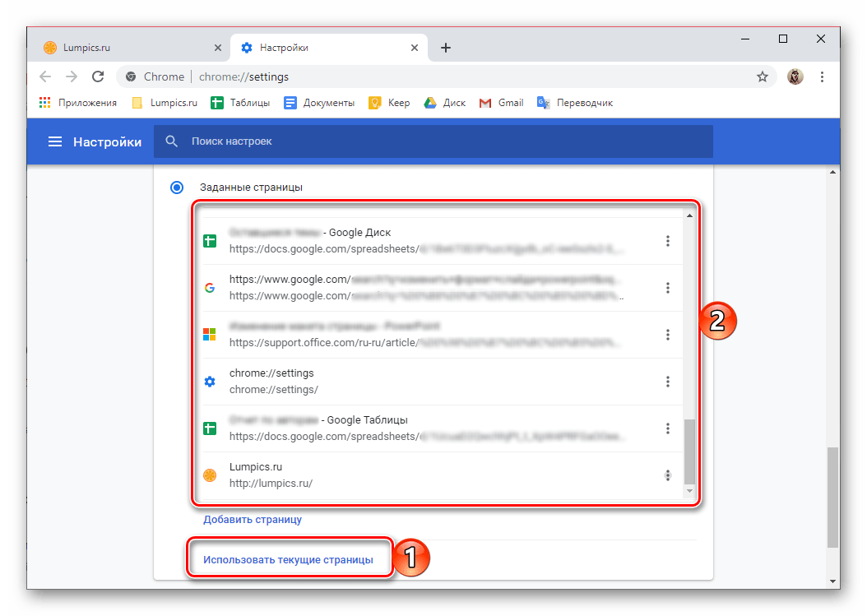Open more actions for Lumpics.ru entry
The width and height of the screenshot is (867, 616).
tap(668, 475)
